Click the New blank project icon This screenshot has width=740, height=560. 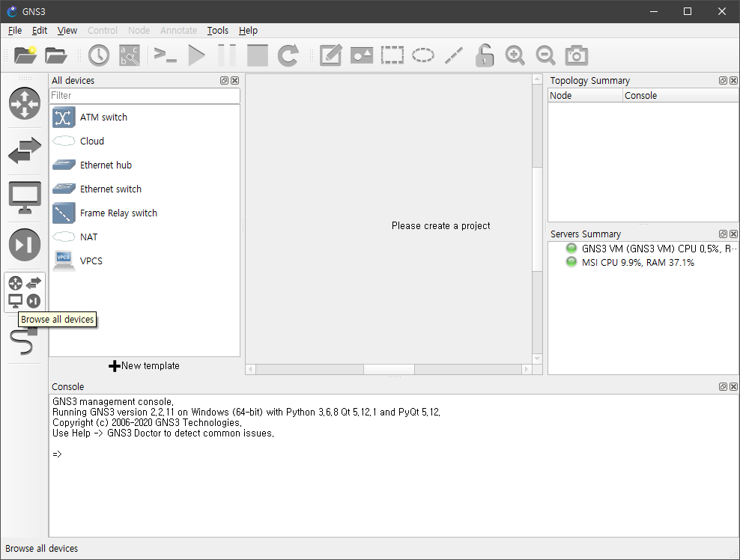click(25, 55)
